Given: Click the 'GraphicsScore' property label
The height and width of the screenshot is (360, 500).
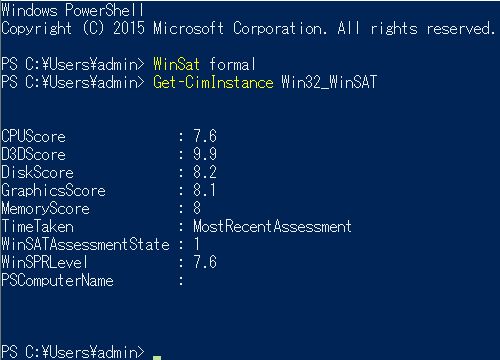Looking at the screenshot, I should [x=53, y=190].
